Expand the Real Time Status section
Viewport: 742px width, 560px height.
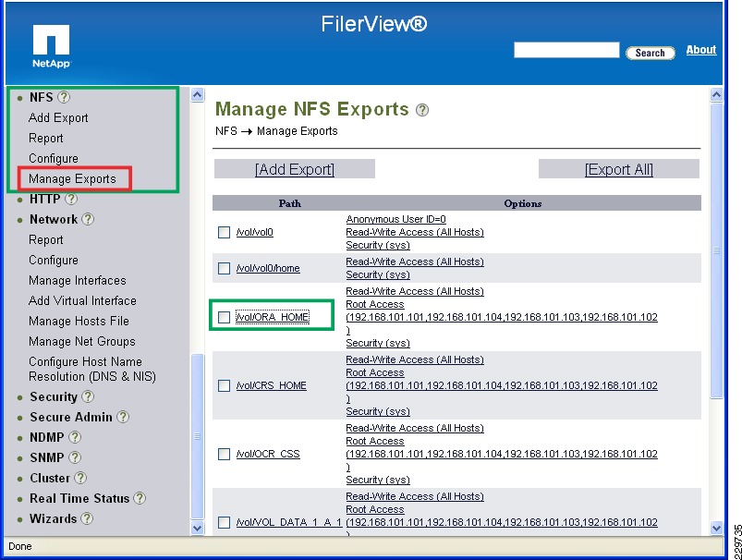coord(79,498)
